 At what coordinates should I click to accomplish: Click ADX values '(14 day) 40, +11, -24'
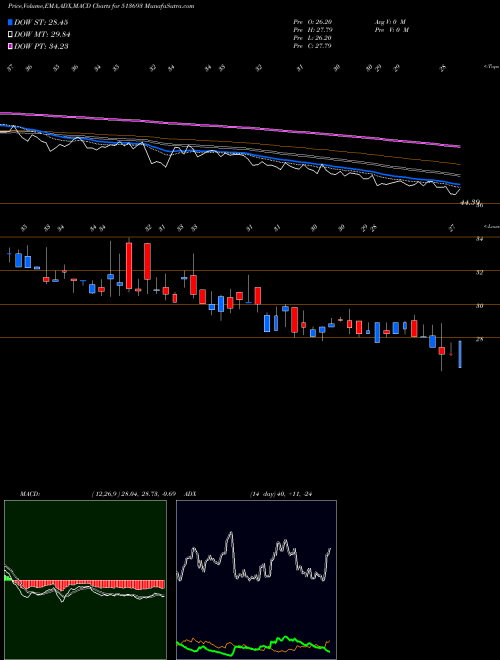click(x=280, y=494)
